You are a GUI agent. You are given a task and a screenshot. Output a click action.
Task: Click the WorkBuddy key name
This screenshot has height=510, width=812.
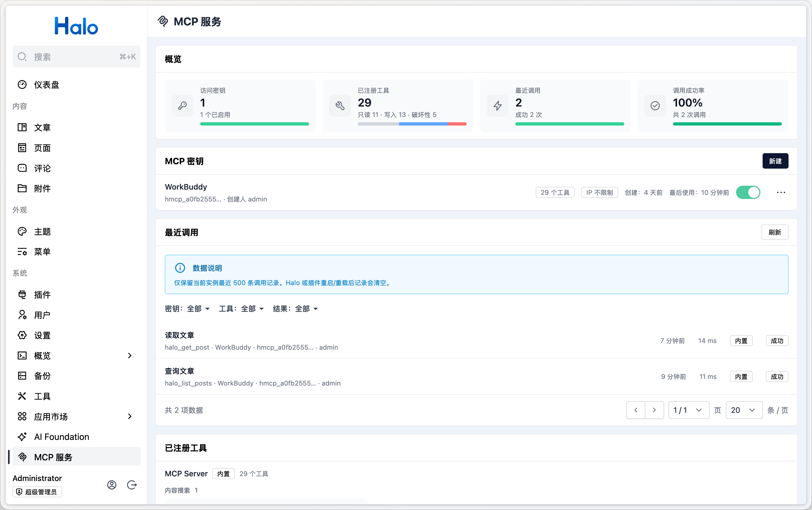[186, 187]
